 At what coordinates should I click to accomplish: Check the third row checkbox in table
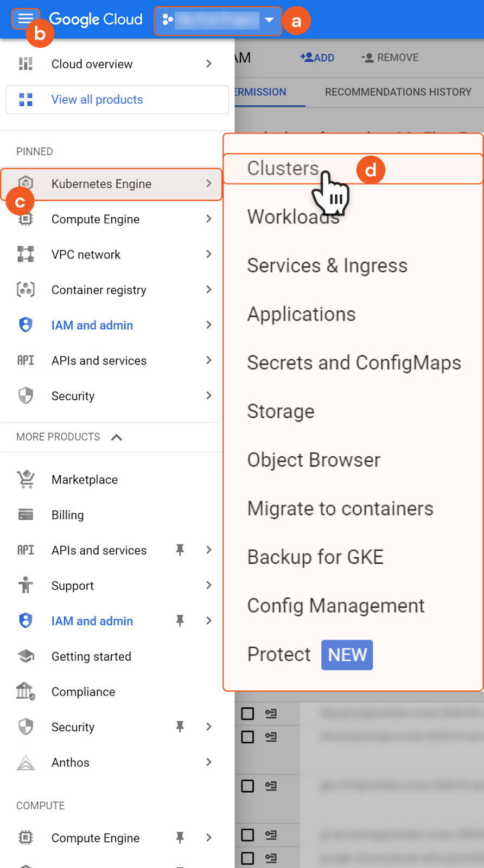tap(247, 786)
